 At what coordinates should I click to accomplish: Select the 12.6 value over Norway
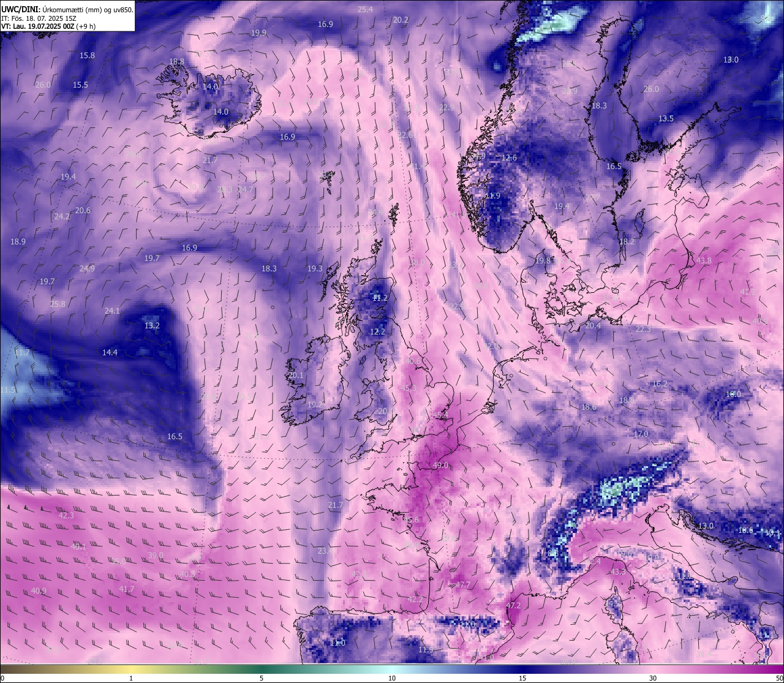point(510,157)
